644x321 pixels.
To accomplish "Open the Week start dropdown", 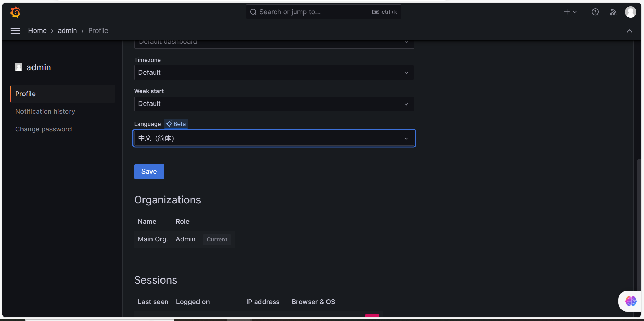I will pos(274,104).
